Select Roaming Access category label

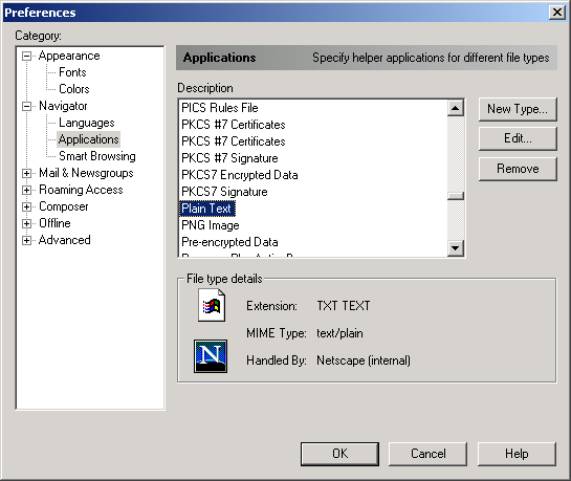81,190
